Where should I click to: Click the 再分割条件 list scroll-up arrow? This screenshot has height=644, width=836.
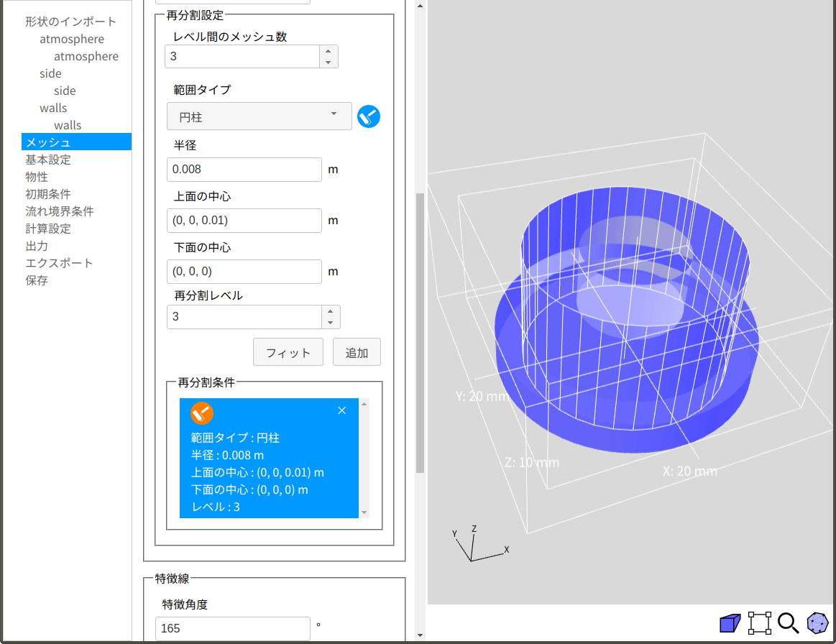coord(364,403)
